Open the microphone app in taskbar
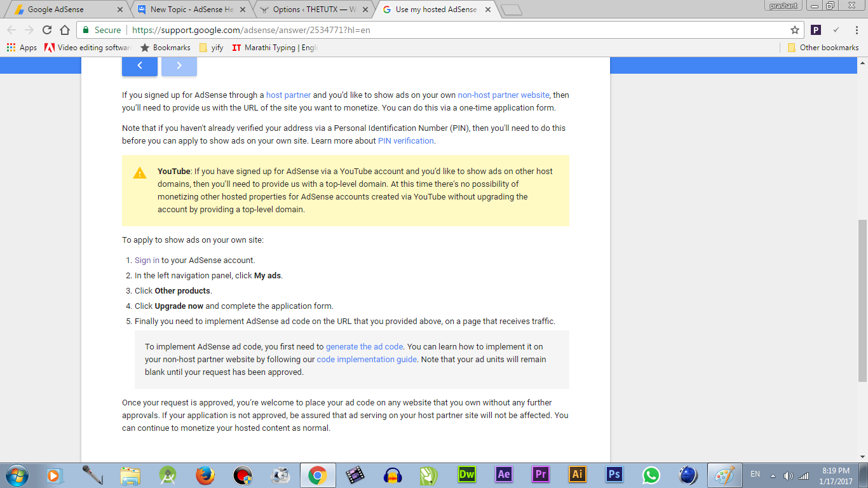868x488 pixels. [x=92, y=475]
